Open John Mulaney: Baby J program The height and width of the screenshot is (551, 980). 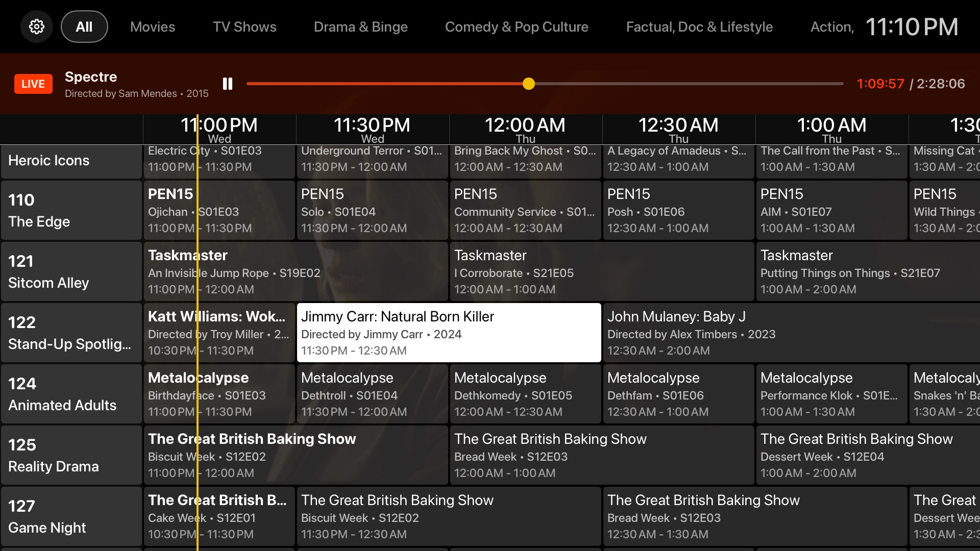pos(792,333)
